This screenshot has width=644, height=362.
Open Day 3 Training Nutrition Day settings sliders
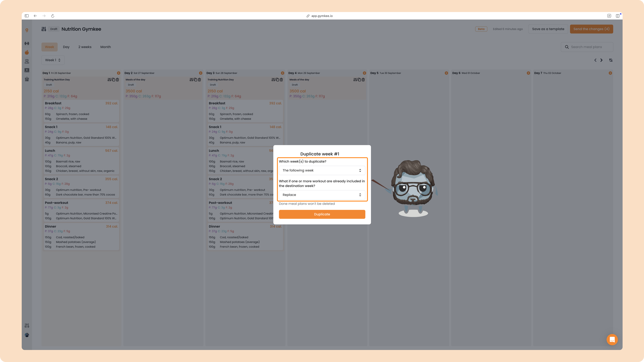click(x=273, y=79)
